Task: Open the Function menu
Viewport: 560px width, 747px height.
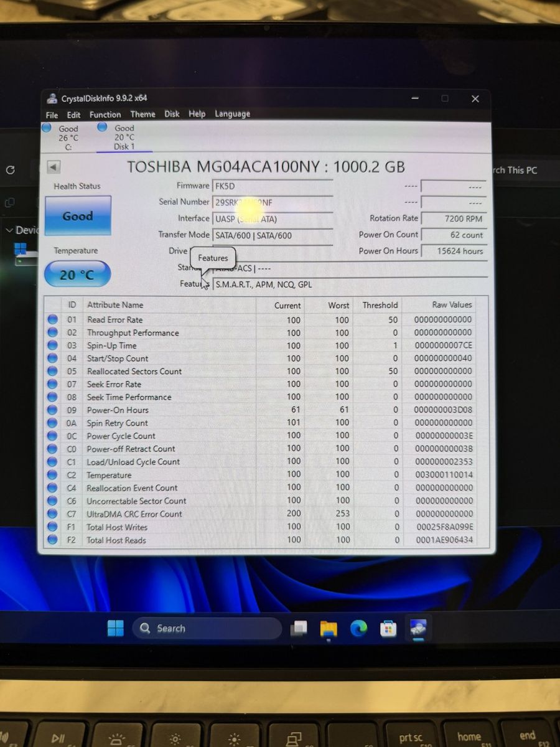Action: tap(105, 115)
